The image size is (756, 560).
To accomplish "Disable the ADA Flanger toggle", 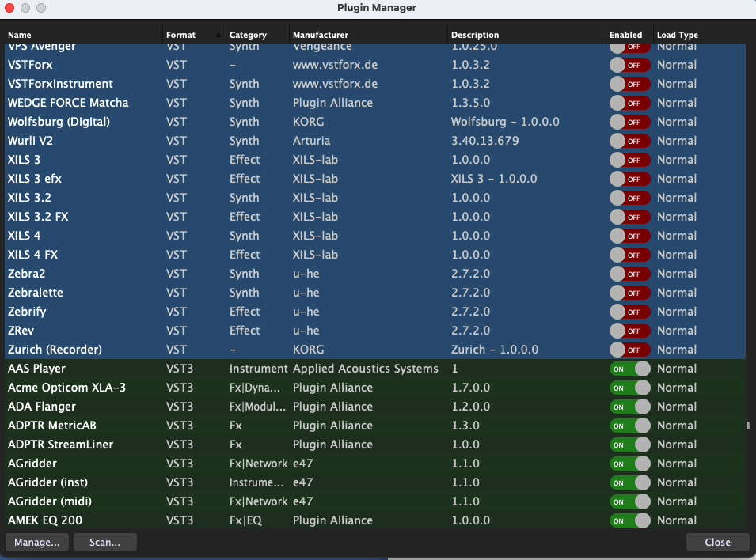I will [x=629, y=407].
